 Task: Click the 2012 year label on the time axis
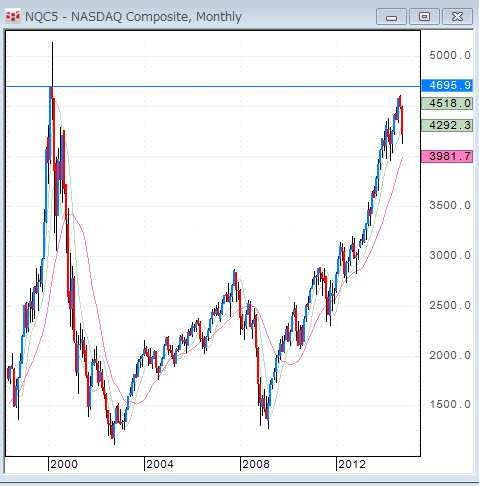[352, 464]
